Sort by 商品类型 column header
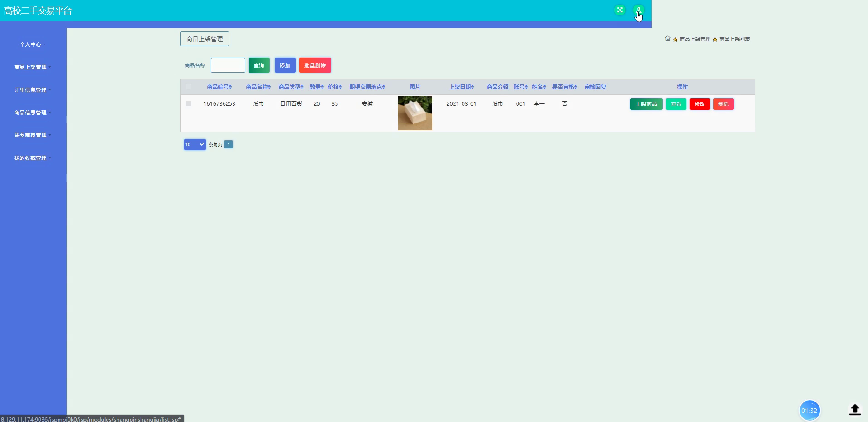 [x=291, y=87]
